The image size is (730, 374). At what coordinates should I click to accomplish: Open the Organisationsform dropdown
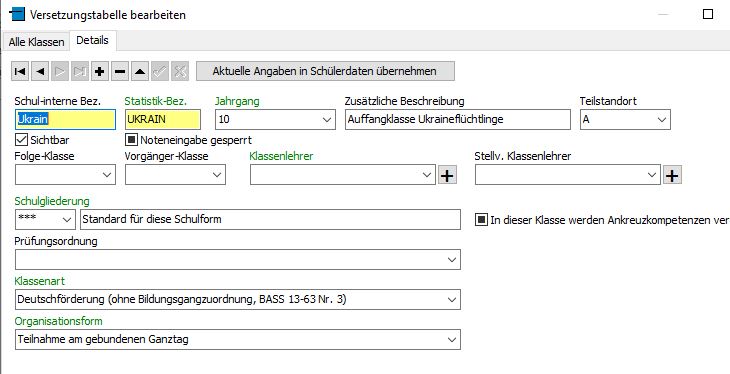pyautogui.click(x=237, y=340)
